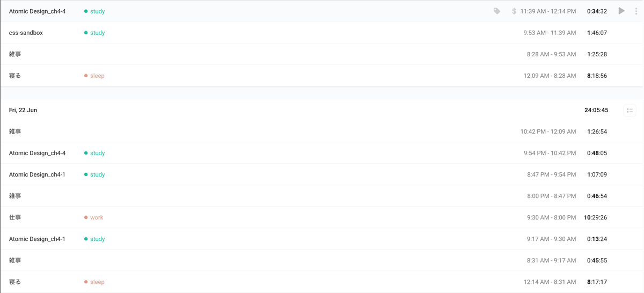Click the 10:29:26 duration
This screenshot has height=293, width=644.
pos(595,217)
